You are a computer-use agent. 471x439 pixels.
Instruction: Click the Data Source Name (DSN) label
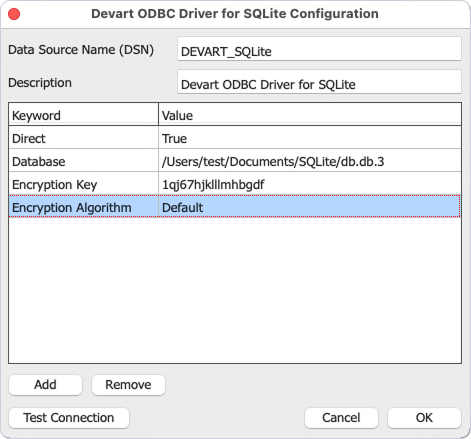[81, 50]
